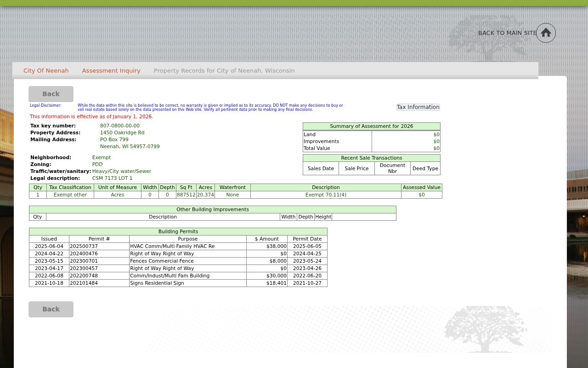Click the PDD zoning value
588x368 pixels.
coord(97,164)
